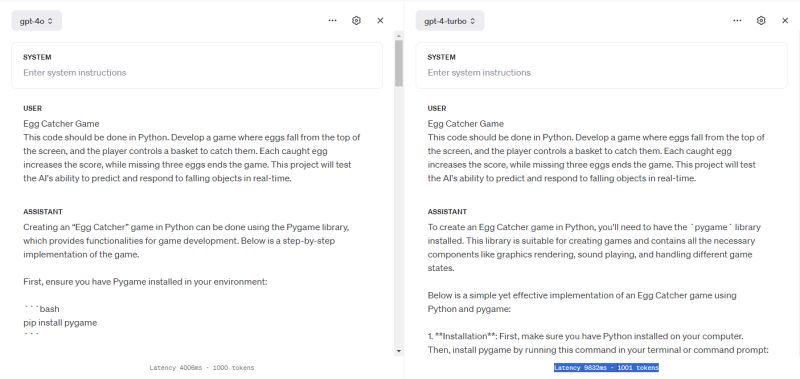Click the left pane scrollbar thumb
The height and width of the screenshot is (379, 800).
[399, 63]
